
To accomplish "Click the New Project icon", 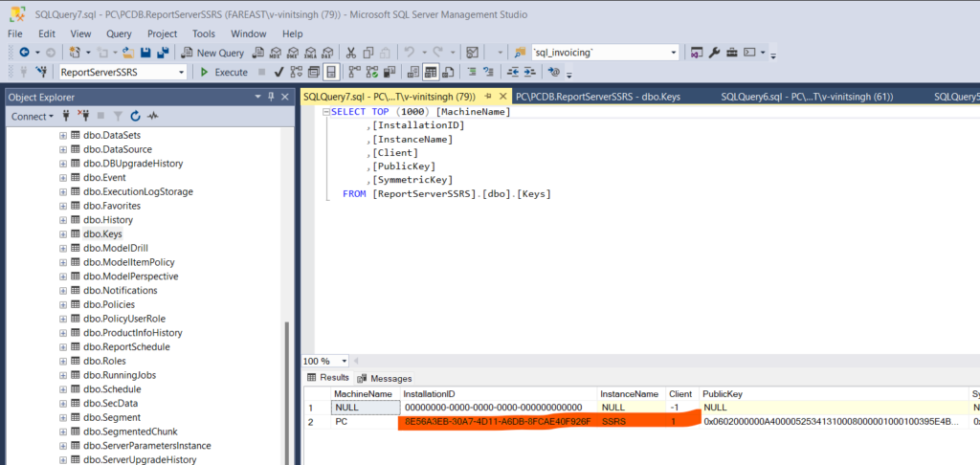I will tap(76, 54).
